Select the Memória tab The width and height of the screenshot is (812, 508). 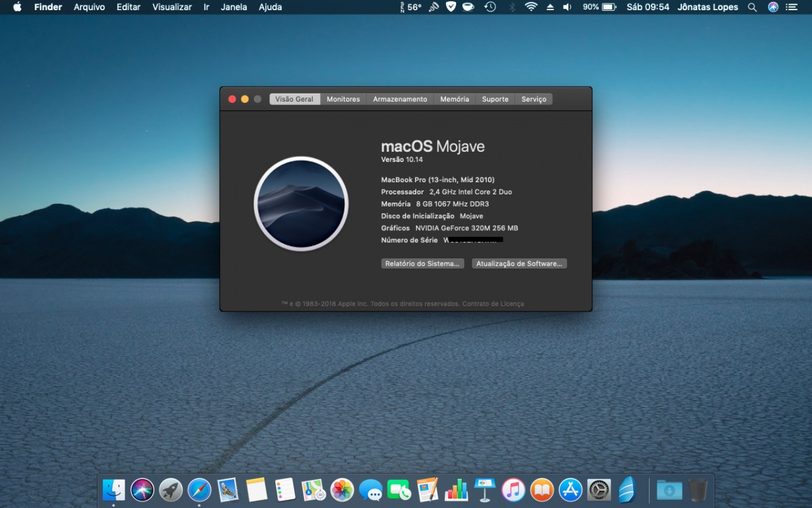tap(454, 99)
